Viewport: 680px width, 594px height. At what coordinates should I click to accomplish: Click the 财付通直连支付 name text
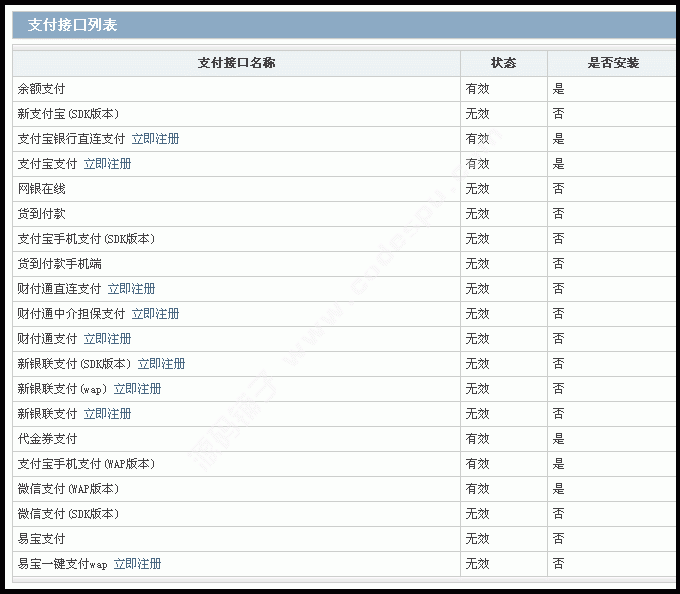59,289
